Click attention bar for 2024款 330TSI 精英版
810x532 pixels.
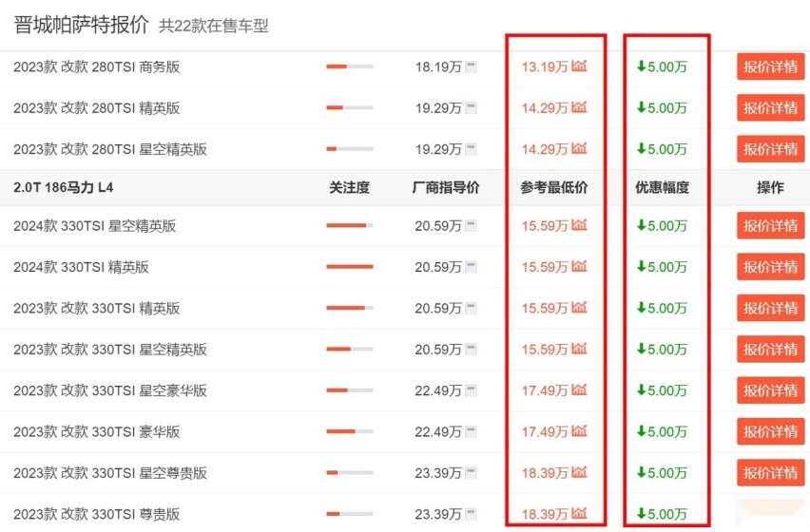(350, 267)
